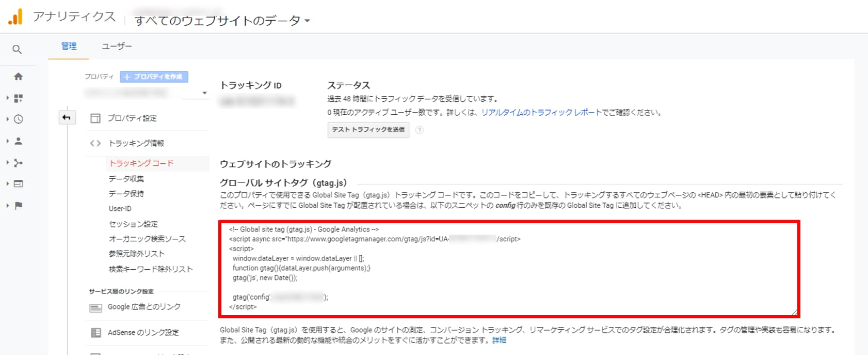Click the トラッキング ID heading

251,85
